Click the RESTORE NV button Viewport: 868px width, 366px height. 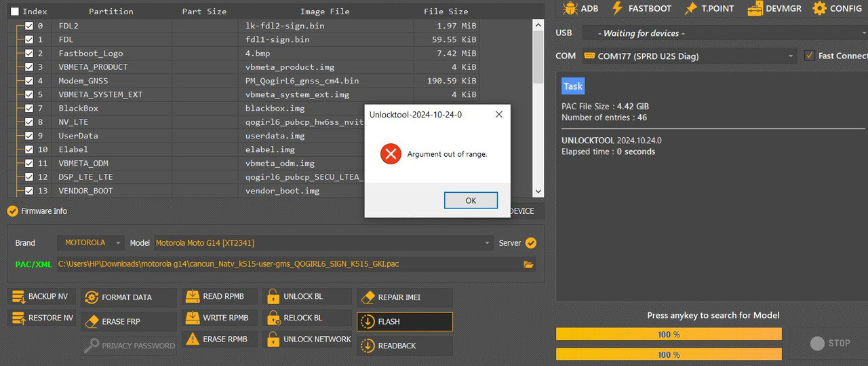tap(43, 318)
